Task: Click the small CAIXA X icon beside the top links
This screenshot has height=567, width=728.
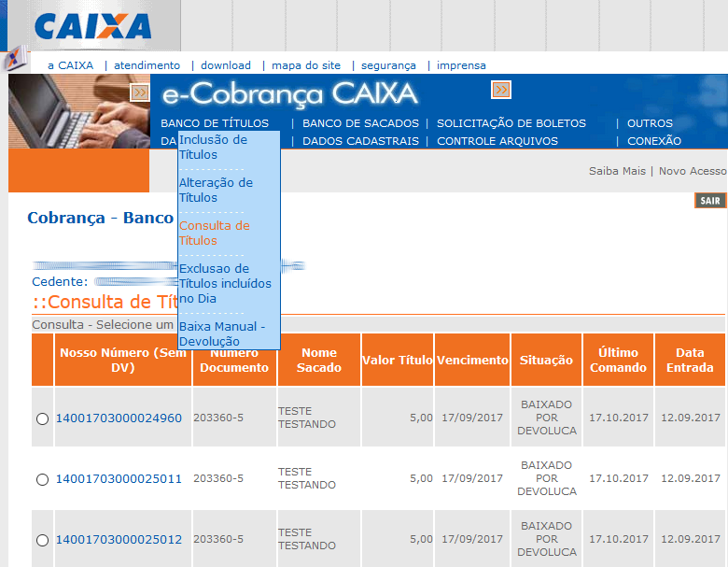Action: tap(15, 59)
